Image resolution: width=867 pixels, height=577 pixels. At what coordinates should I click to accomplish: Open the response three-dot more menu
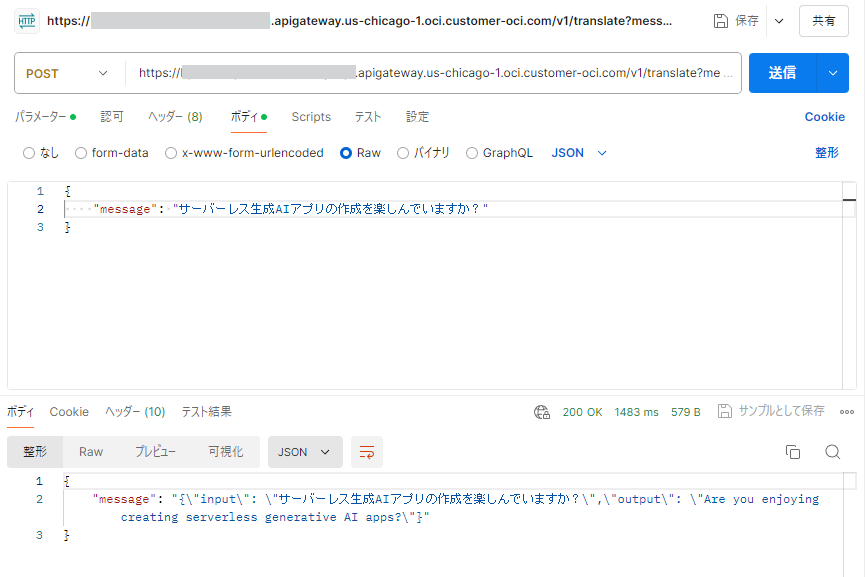[847, 412]
